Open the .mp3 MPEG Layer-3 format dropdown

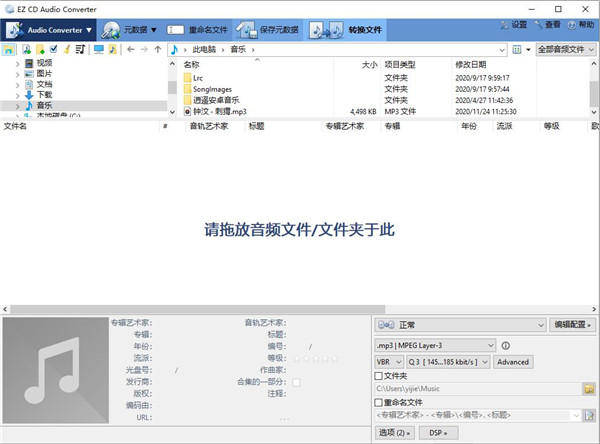[434, 346]
